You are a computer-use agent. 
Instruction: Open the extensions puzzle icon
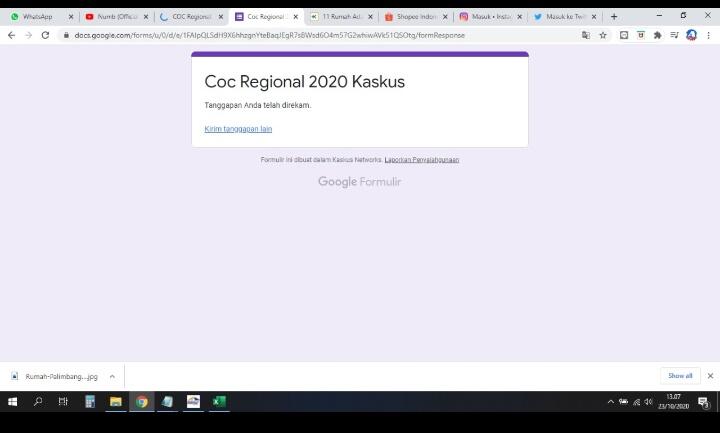pos(658,35)
